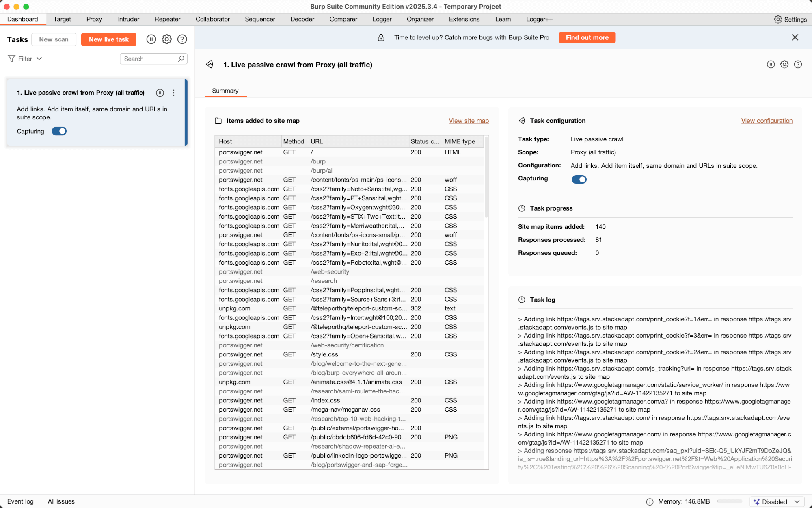The height and width of the screenshot is (508, 812).
Task: Open the View configuration link
Action: pos(767,121)
